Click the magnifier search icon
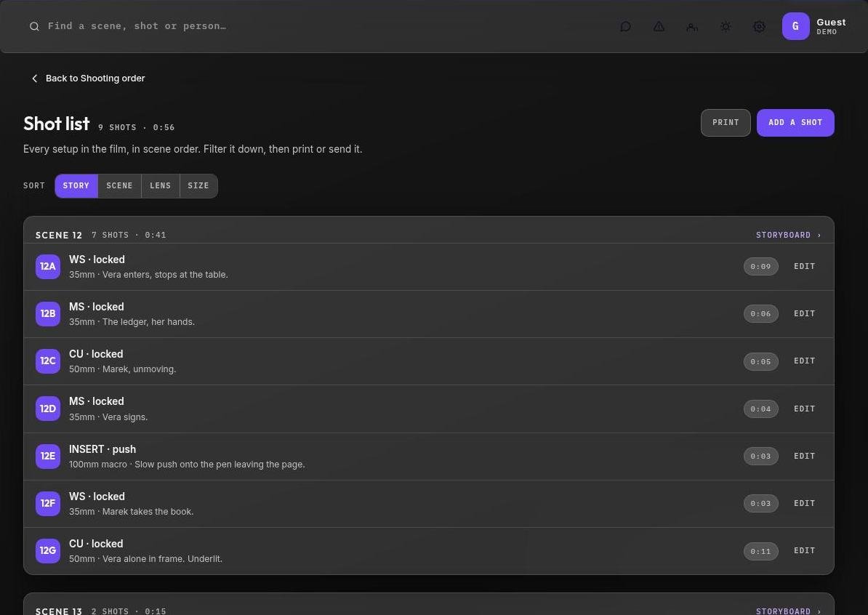This screenshot has width=868, height=615. (x=34, y=26)
